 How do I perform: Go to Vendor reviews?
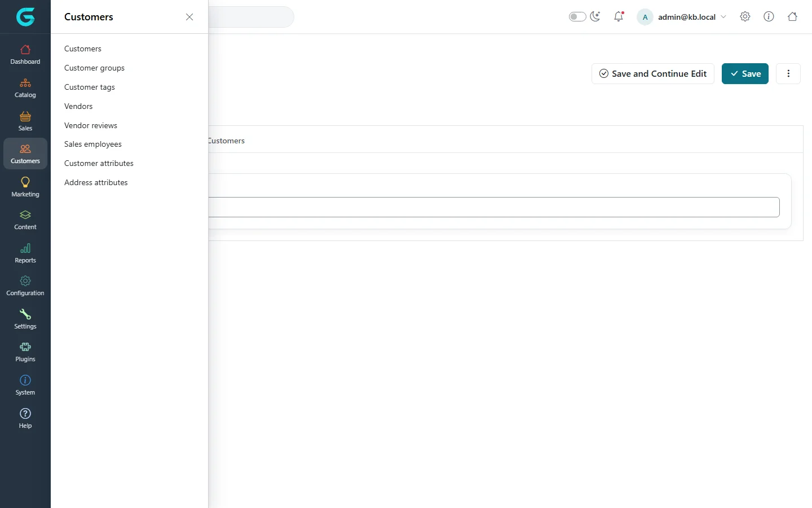[x=91, y=125]
